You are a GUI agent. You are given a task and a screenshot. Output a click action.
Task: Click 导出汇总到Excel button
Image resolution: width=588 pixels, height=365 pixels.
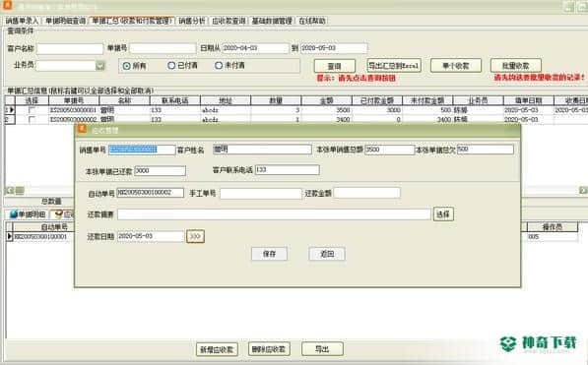(x=394, y=66)
